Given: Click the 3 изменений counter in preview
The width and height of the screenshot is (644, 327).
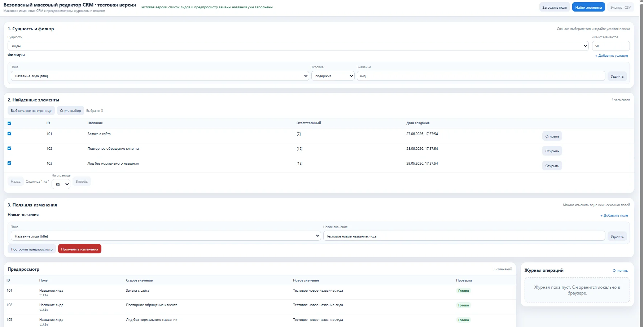Looking at the screenshot, I should click(x=502, y=269).
